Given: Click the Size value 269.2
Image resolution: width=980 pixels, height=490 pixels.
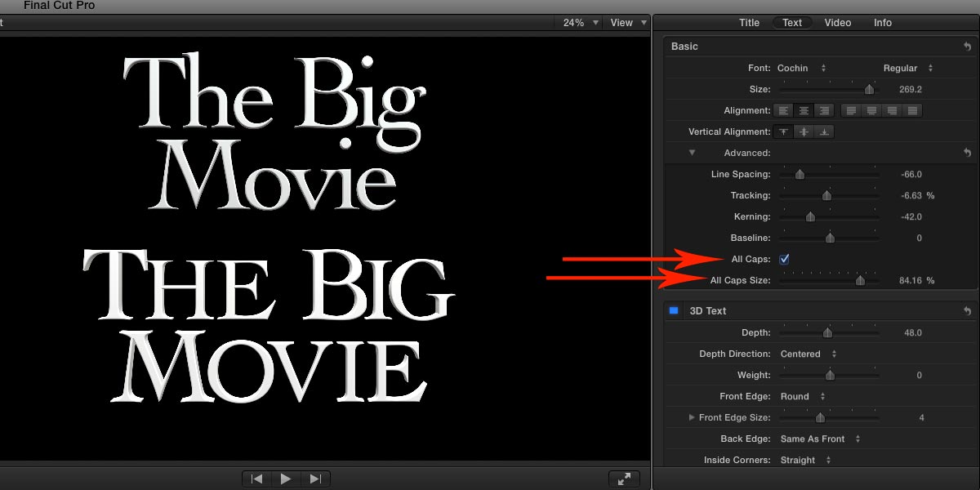Looking at the screenshot, I should 909,89.
